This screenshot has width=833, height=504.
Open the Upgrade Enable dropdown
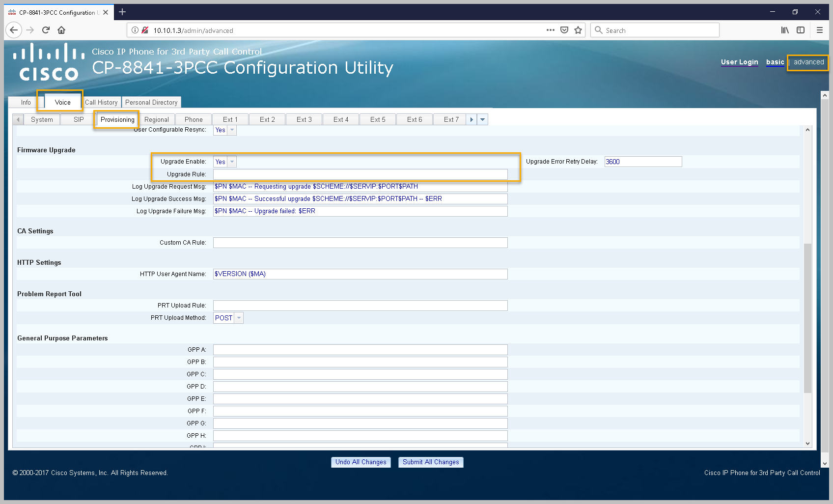tap(232, 162)
